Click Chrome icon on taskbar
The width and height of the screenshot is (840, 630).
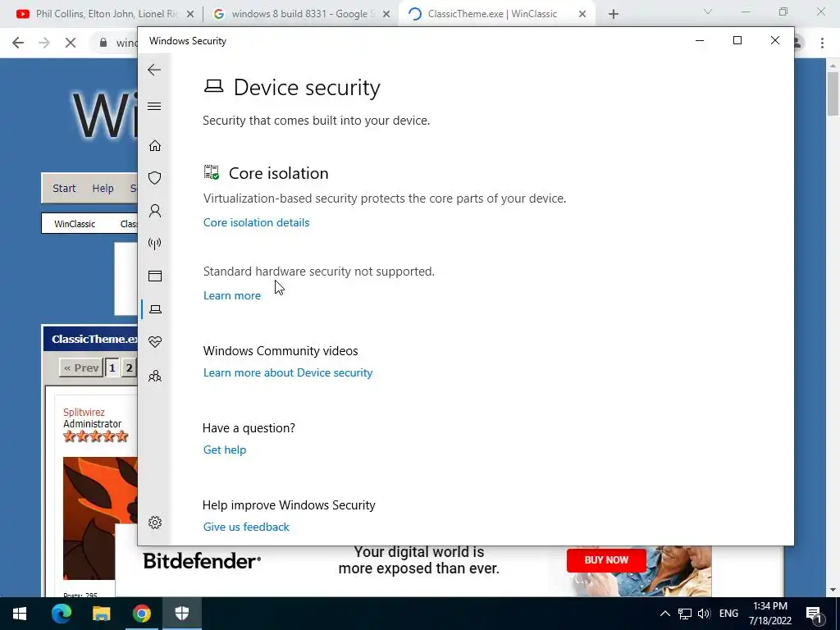coord(142,614)
